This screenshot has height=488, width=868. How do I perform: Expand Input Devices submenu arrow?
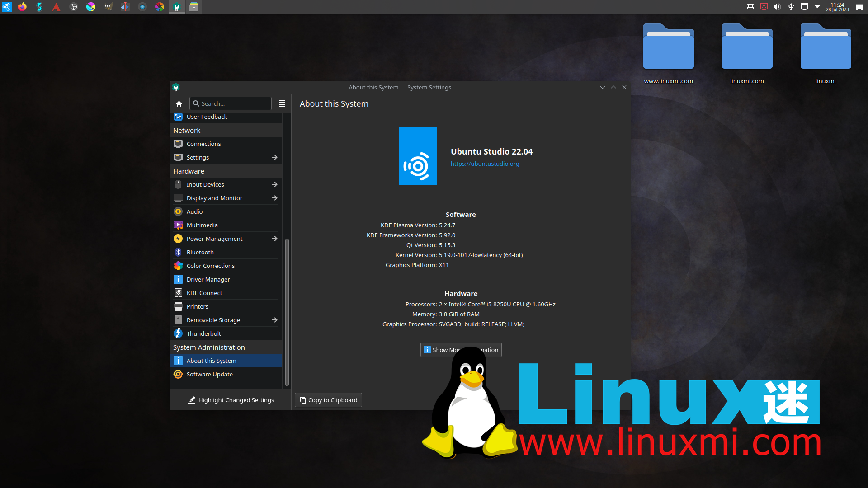(x=274, y=184)
